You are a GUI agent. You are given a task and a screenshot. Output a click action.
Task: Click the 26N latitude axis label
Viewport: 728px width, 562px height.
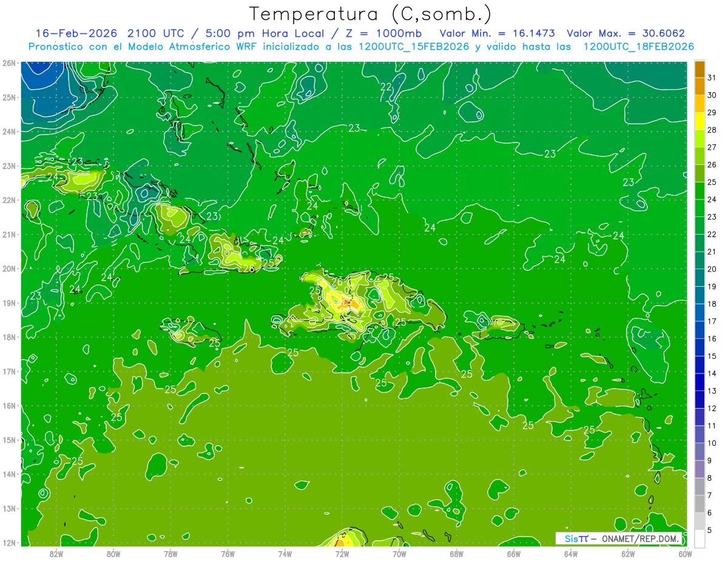pyautogui.click(x=8, y=63)
